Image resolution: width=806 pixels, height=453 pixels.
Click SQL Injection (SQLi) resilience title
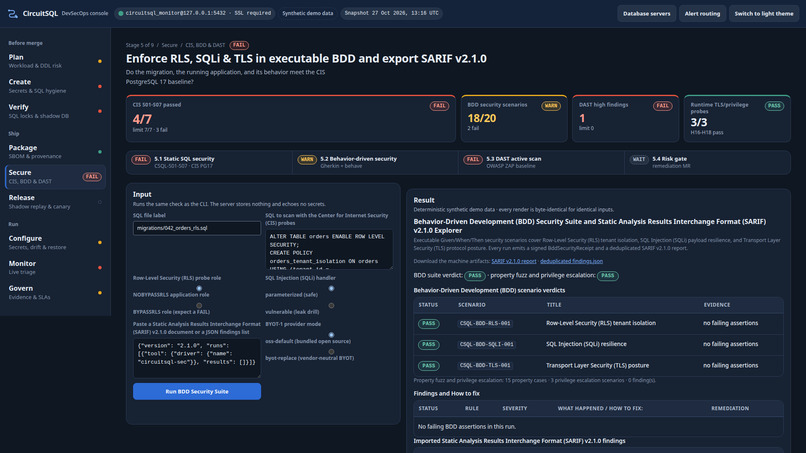coord(586,344)
